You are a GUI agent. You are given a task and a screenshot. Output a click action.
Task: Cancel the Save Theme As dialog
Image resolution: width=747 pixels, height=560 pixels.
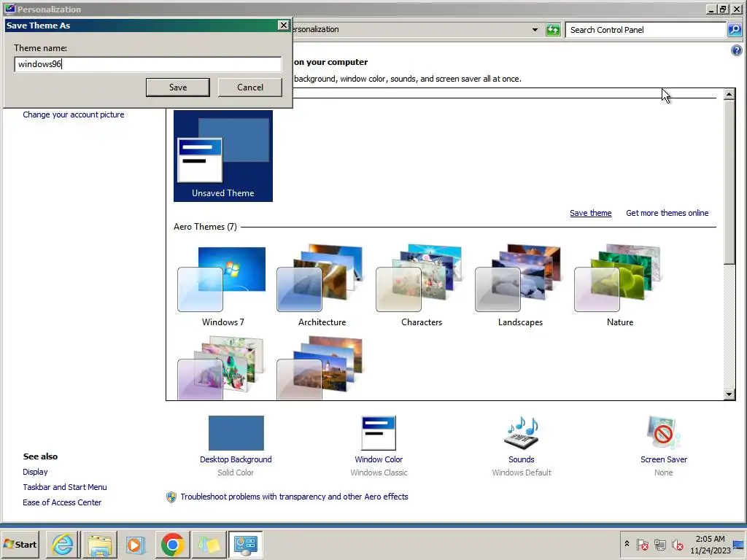pyautogui.click(x=249, y=87)
